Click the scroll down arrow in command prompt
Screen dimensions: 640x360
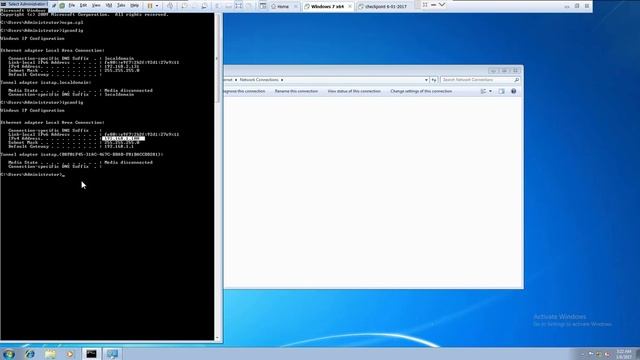pyautogui.click(x=218, y=338)
